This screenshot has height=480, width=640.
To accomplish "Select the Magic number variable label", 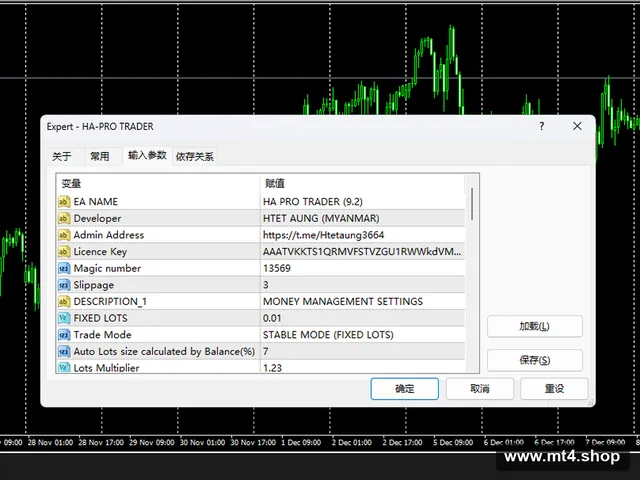I will (107, 269).
